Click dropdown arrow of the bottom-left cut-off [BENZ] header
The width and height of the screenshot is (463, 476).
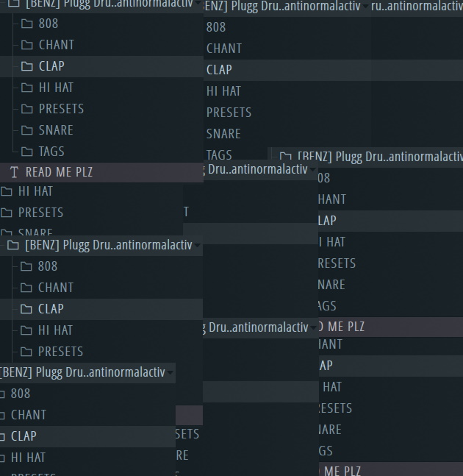[171, 372]
